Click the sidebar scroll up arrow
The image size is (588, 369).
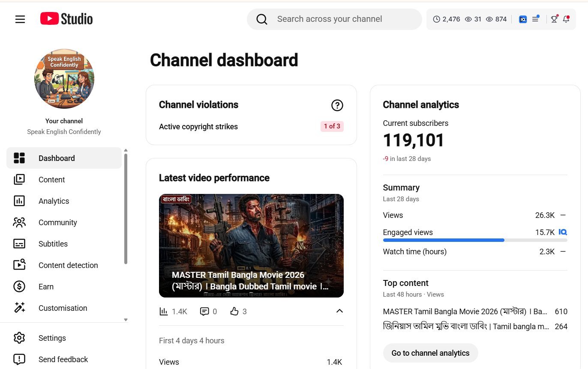[126, 150]
